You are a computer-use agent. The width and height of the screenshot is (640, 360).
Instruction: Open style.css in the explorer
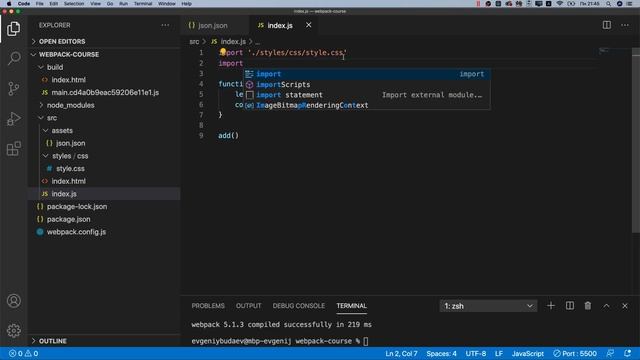(x=104, y=169)
